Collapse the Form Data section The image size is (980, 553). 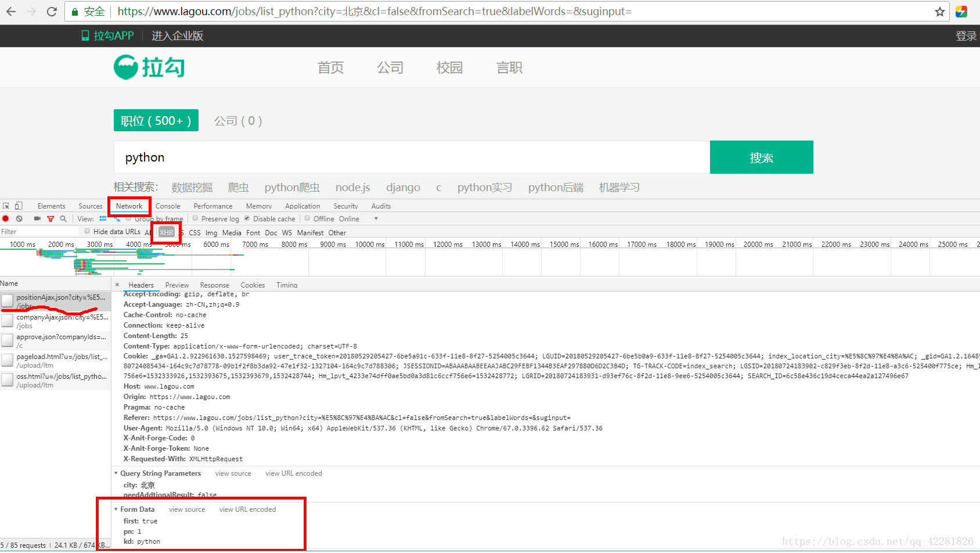coord(116,509)
